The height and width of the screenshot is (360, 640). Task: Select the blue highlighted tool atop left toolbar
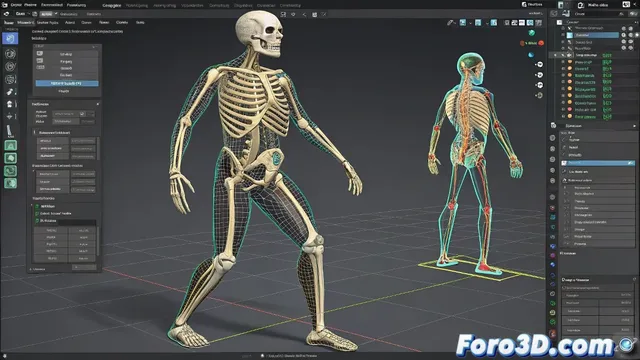click(x=10, y=38)
